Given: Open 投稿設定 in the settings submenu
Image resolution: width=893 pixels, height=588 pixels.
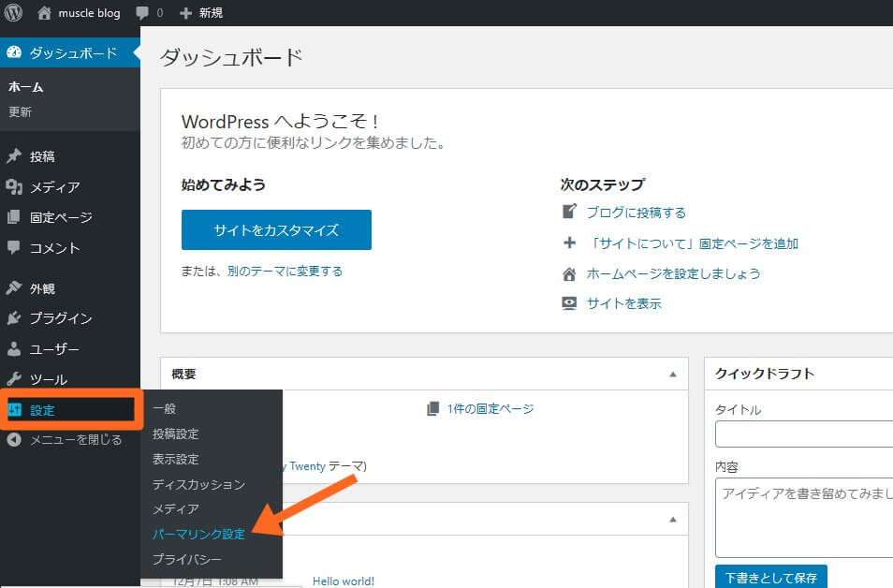Looking at the screenshot, I should 175,434.
